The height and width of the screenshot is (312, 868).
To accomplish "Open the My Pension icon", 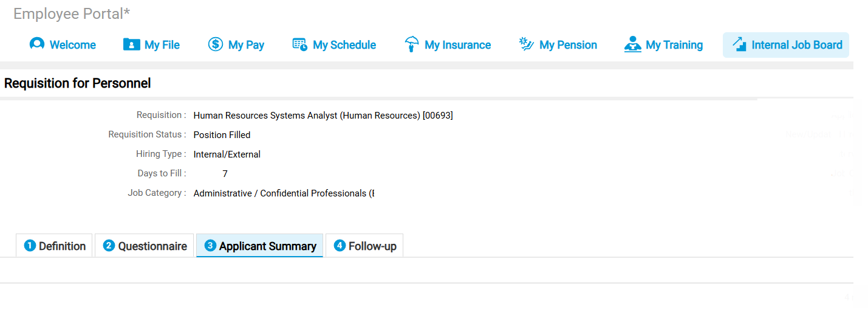I will [526, 44].
